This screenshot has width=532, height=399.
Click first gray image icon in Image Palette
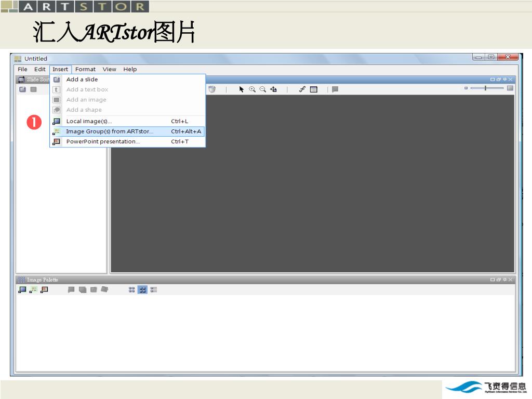(x=71, y=290)
